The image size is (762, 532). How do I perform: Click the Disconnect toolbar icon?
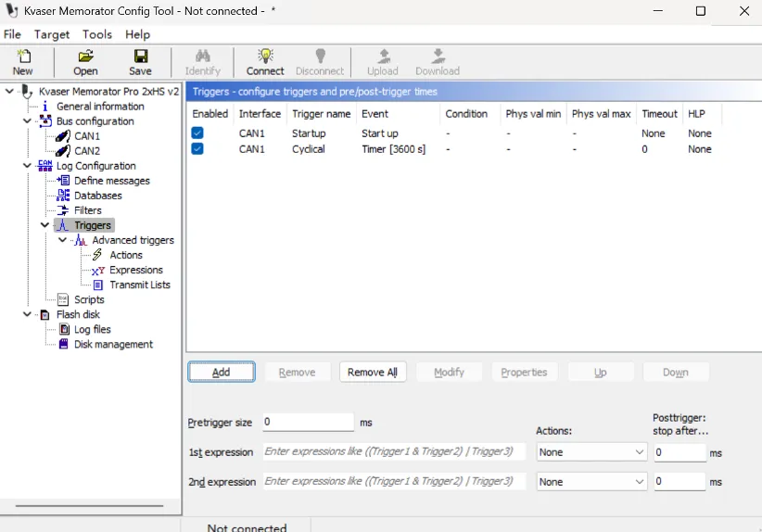coord(320,57)
